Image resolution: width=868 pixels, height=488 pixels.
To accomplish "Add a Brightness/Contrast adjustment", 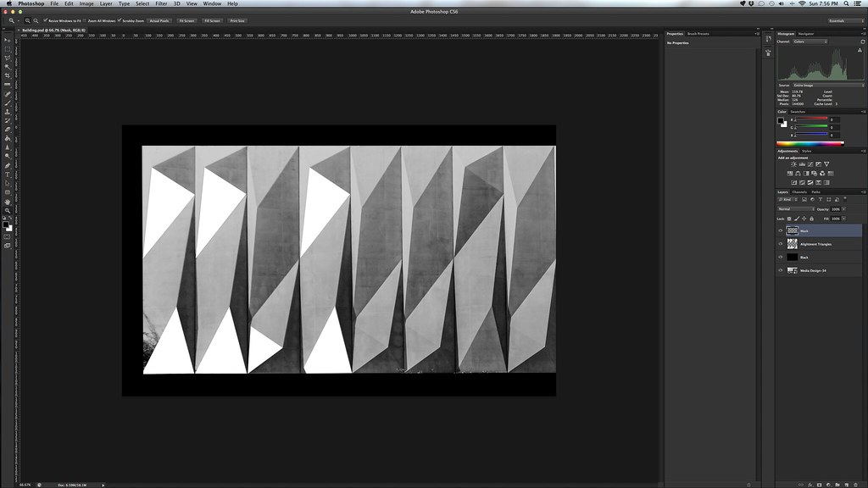I will pos(793,164).
